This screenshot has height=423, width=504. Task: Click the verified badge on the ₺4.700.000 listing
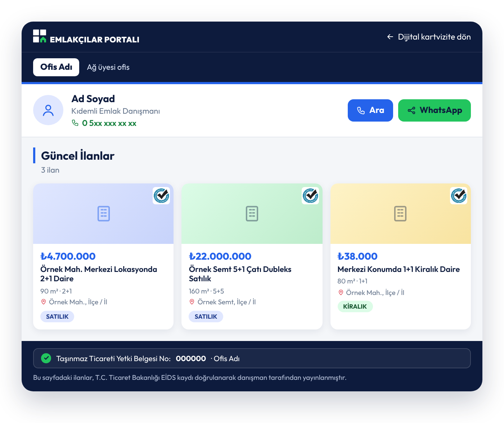click(x=161, y=196)
